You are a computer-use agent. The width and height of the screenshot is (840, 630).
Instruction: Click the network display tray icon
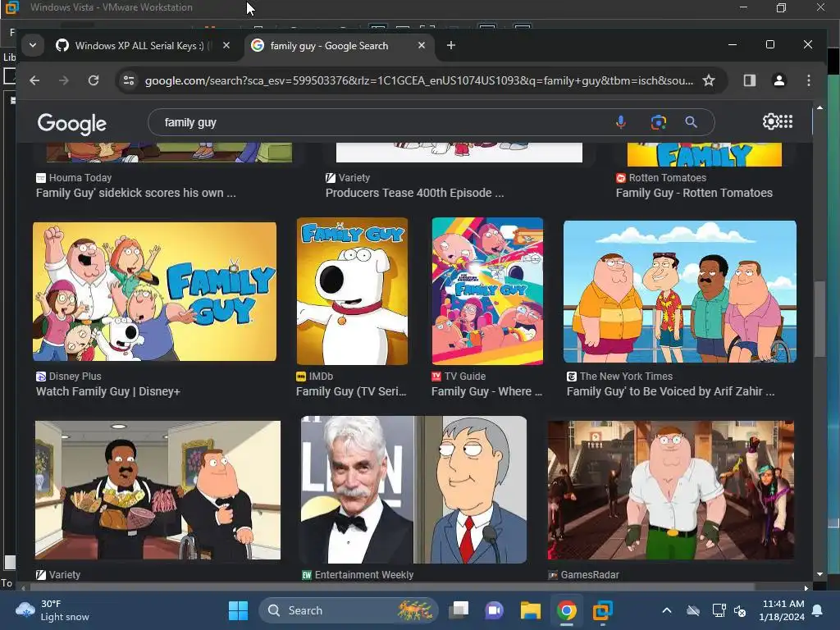tap(719, 610)
